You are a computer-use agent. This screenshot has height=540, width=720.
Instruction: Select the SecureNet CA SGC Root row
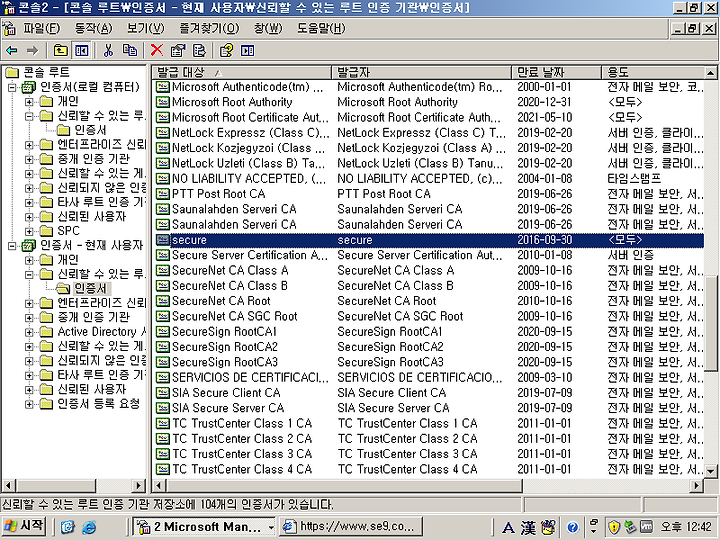coord(429,316)
